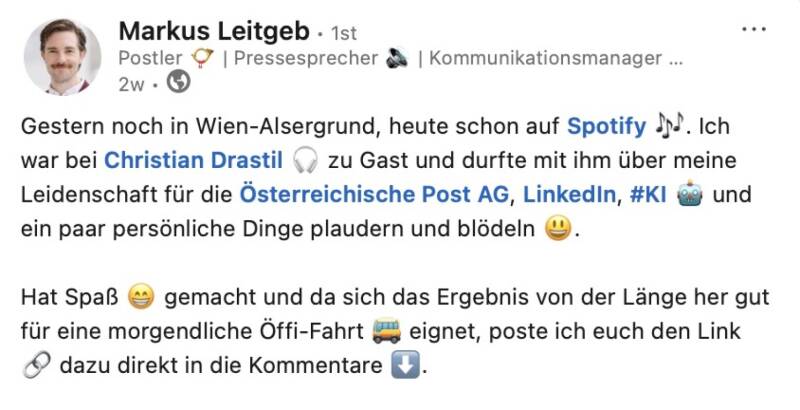Click the globe public-visibility icon
Image resolution: width=800 pixels, height=410 pixels.
point(180,83)
